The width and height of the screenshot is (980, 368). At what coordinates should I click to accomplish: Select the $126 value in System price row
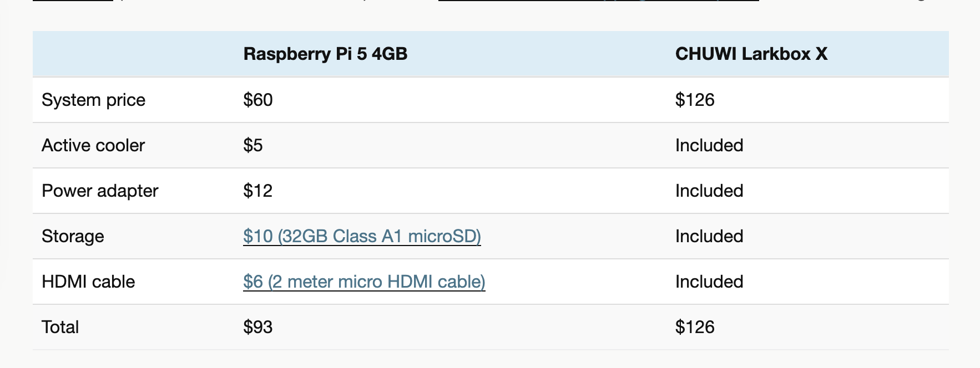tap(695, 100)
